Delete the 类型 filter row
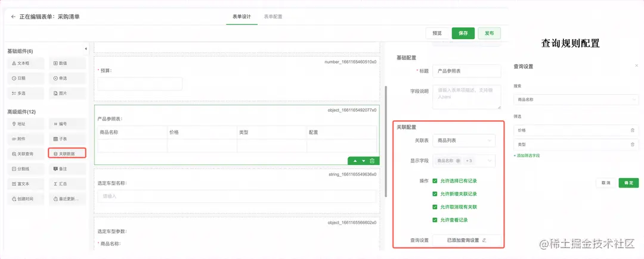 (633, 145)
